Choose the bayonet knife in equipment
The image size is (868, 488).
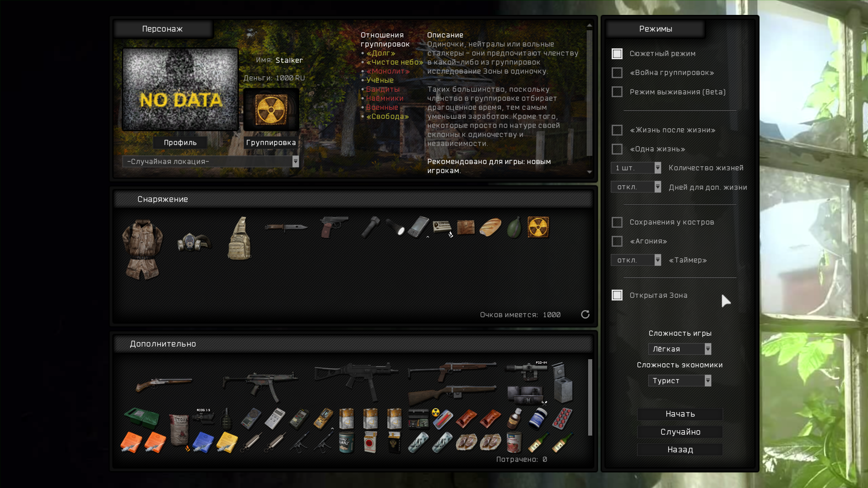(286, 227)
